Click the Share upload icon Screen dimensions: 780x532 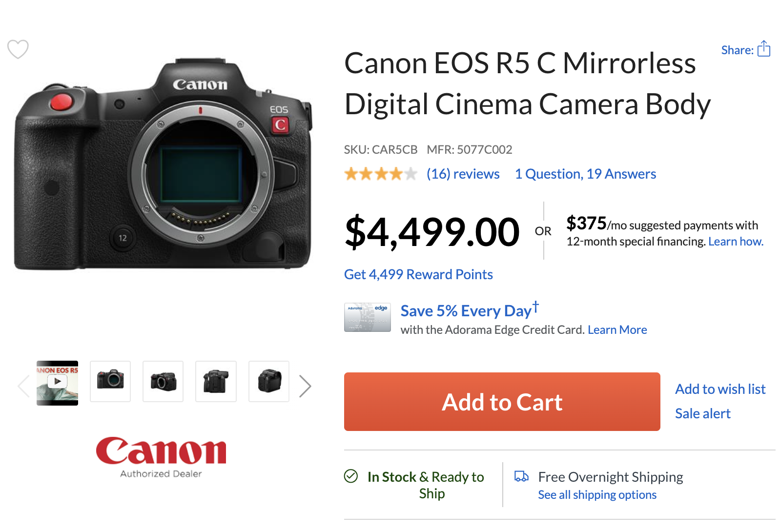[763, 49]
